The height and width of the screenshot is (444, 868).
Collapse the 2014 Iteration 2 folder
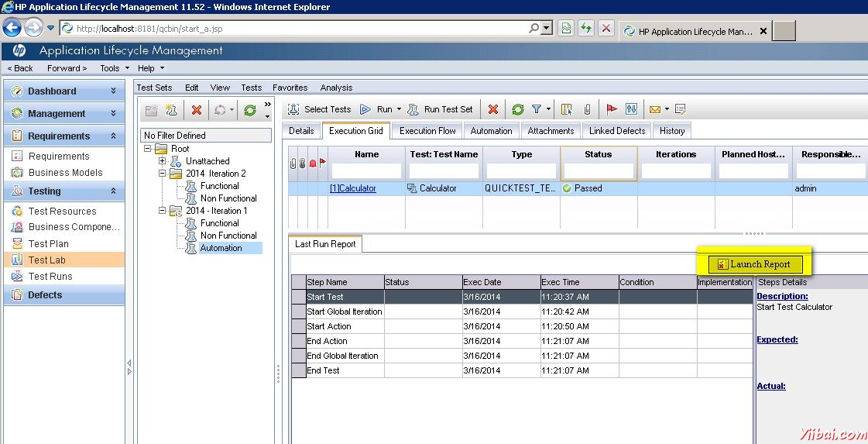(163, 174)
